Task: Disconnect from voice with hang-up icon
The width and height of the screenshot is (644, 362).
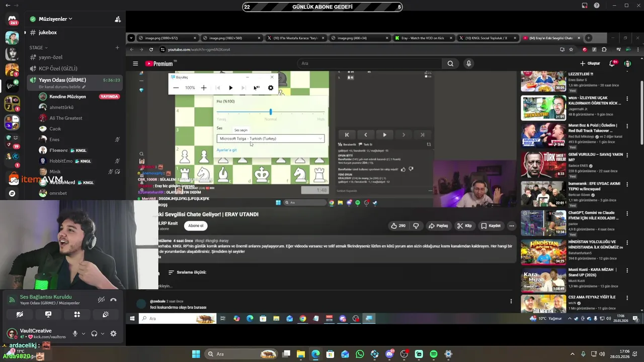Action: 113,300
